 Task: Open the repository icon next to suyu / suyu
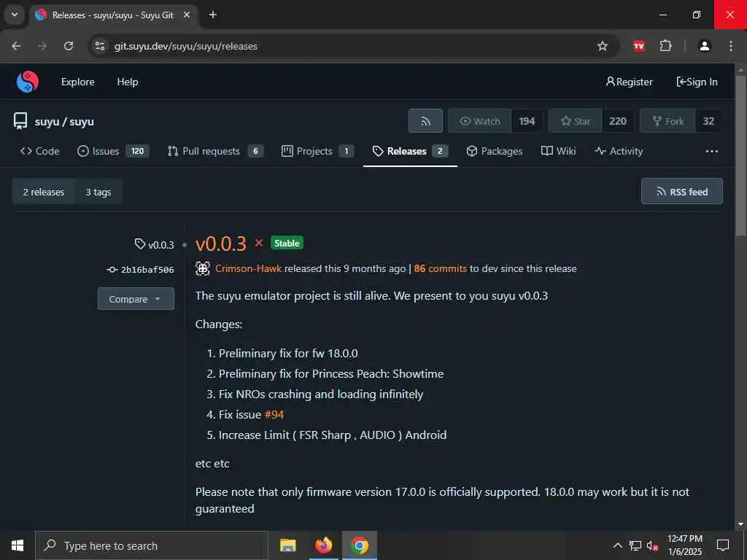coord(20,121)
